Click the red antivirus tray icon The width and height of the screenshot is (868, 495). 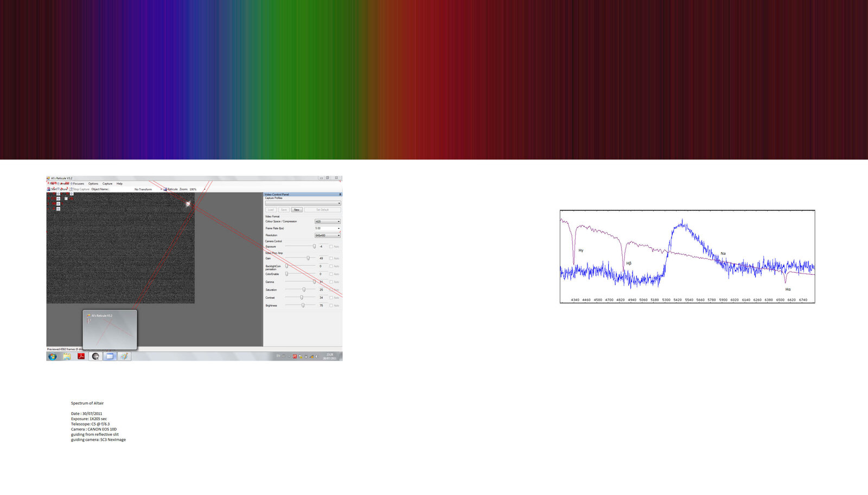point(295,356)
